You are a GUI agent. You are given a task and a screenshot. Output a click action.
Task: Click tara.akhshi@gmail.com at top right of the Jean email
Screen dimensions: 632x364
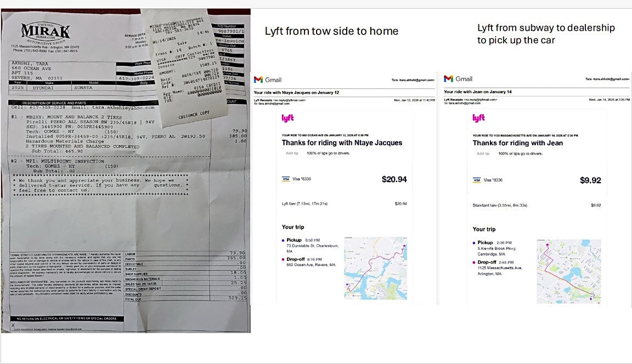pyautogui.click(x=610, y=79)
